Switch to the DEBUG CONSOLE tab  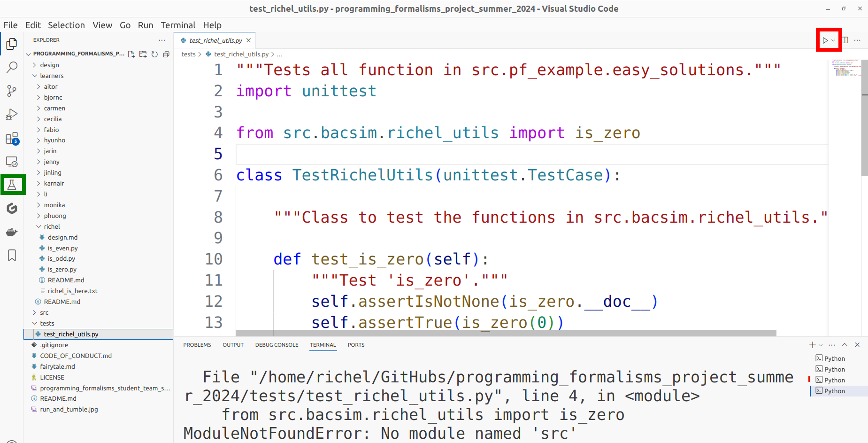(x=277, y=344)
